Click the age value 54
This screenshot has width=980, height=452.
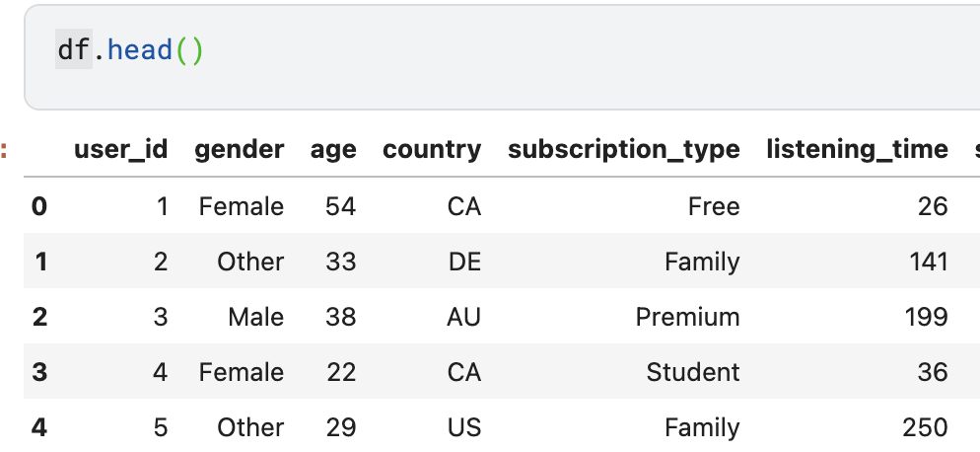point(340,206)
